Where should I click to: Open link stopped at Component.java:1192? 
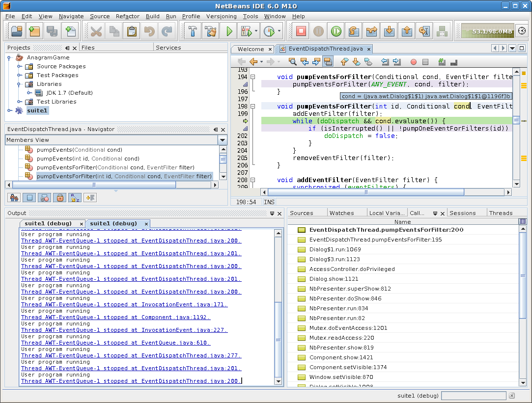(x=116, y=318)
